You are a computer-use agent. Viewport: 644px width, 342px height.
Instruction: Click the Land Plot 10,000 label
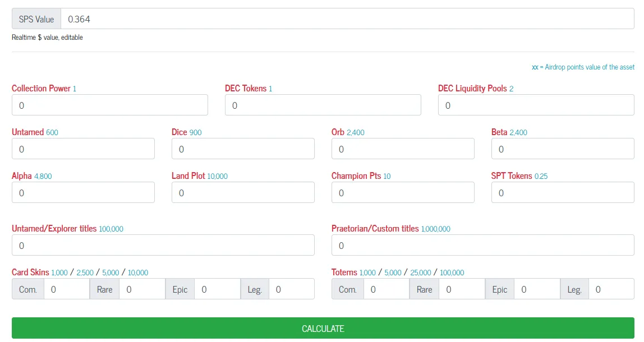coord(200,175)
